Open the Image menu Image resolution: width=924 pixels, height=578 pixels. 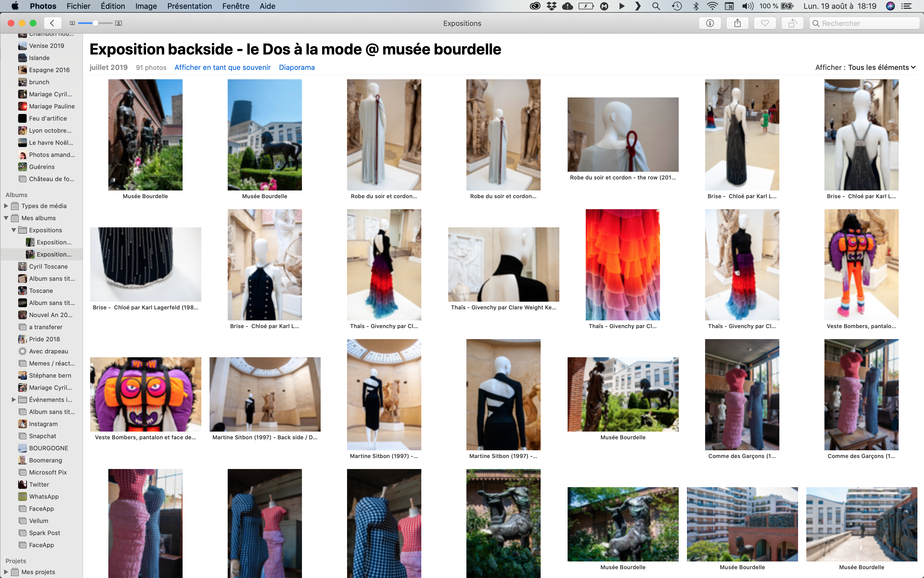coord(146,6)
